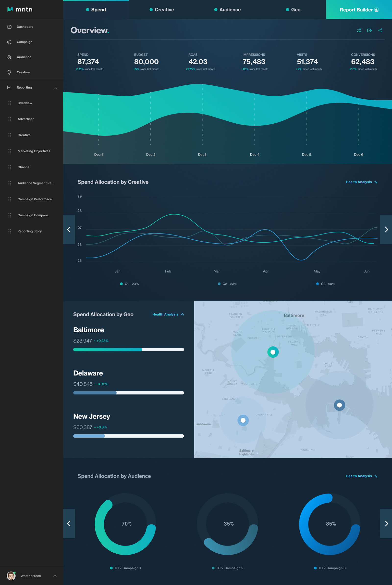Screen dimensions: 392x585
Task: Click the mntn logo icon
Action: point(10,10)
